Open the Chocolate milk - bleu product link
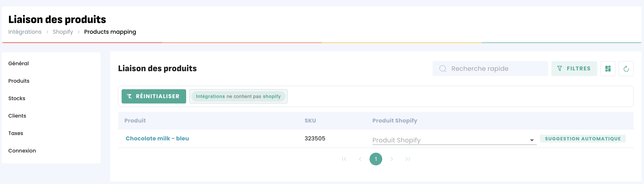The height and width of the screenshot is (184, 644). click(x=157, y=138)
